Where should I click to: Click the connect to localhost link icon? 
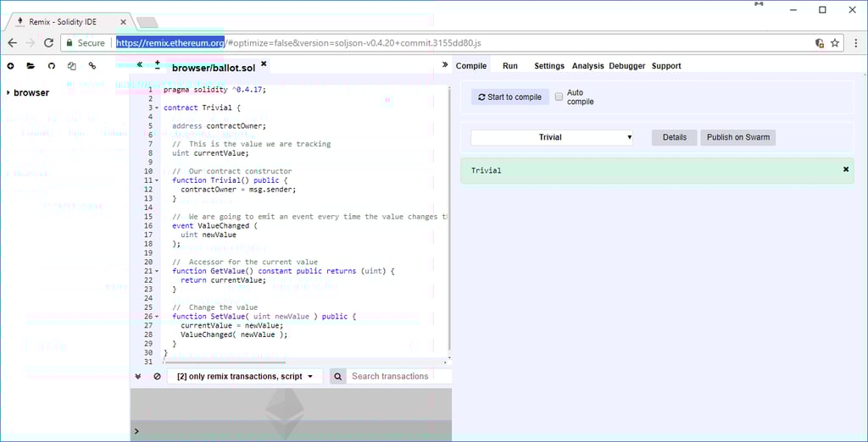point(92,66)
